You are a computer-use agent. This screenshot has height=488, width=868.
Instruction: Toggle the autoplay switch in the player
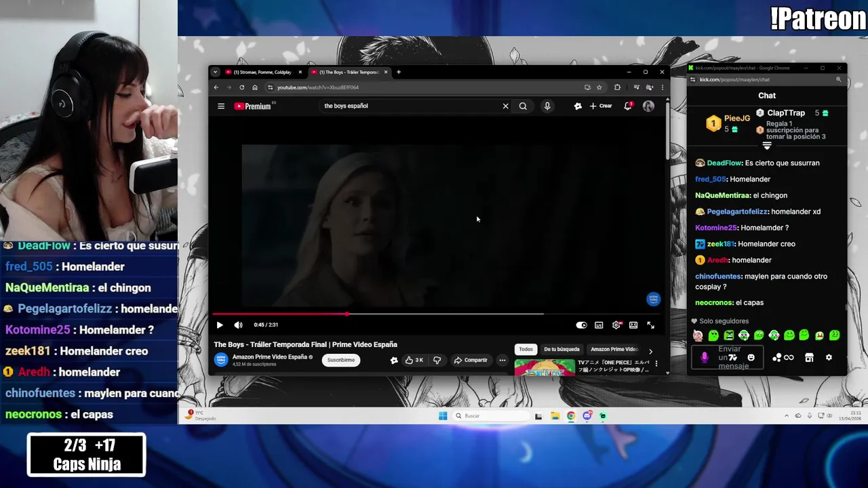coord(581,325)
